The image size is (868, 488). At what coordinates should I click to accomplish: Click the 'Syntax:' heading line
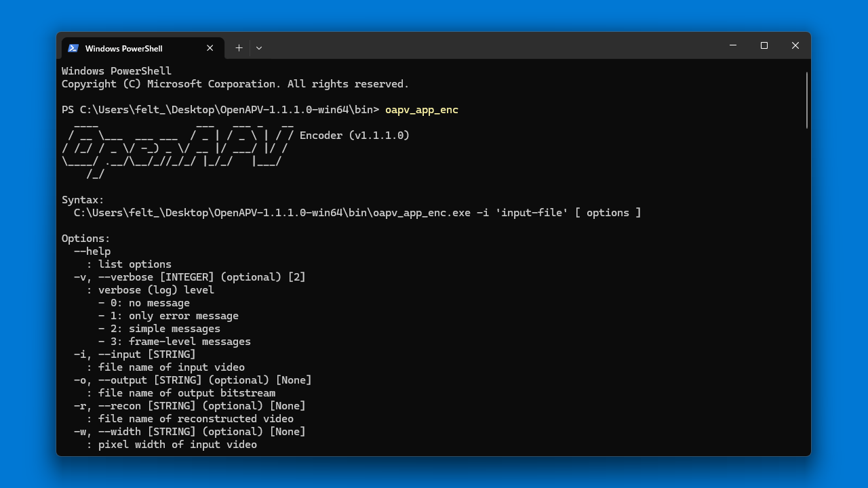click(x=83, y=200)
